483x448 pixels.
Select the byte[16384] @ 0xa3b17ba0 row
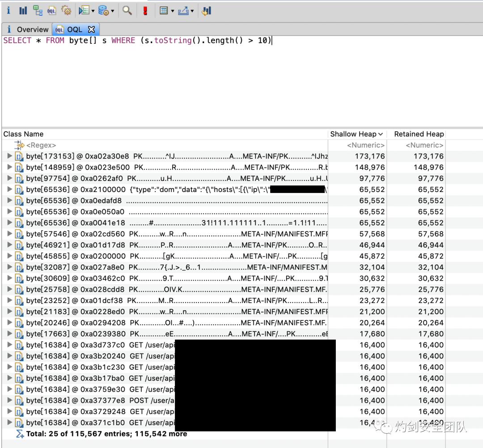click(x=224, y=378)
